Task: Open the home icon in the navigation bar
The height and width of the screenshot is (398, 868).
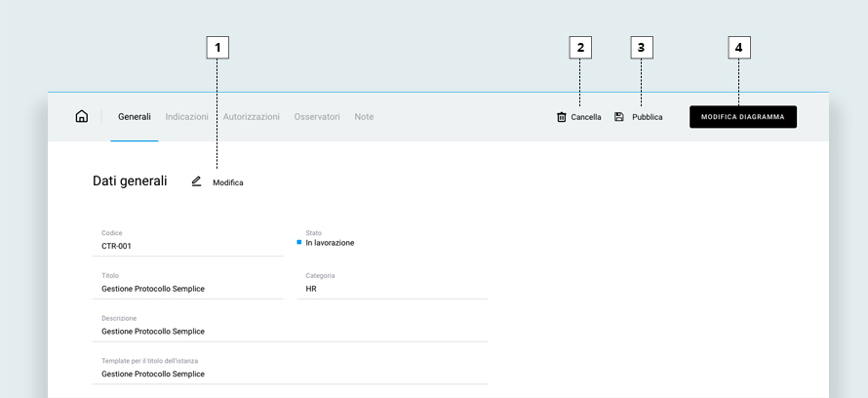Action: [x=81, y=116]
